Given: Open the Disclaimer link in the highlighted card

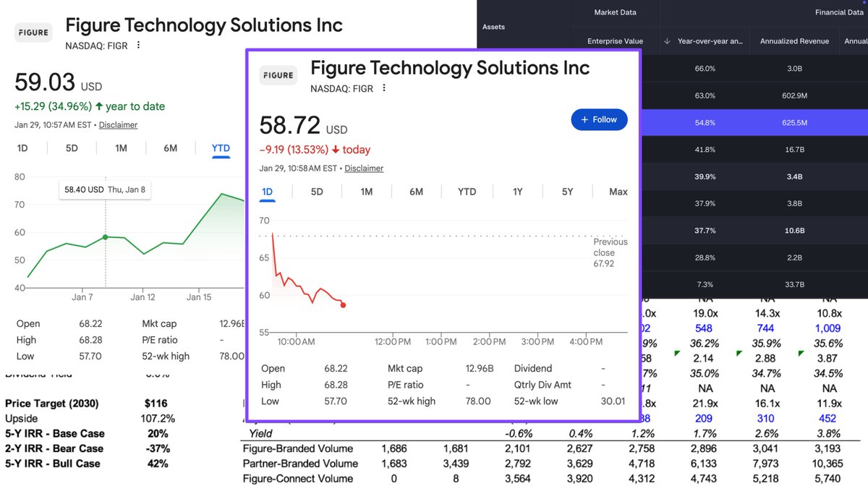Looking at the screenshot, I should coord(364,169).
